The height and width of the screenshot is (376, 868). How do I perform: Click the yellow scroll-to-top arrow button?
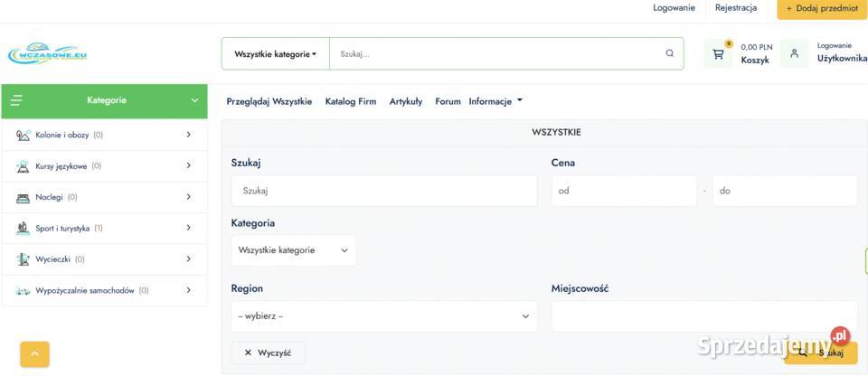coord(35,354)
